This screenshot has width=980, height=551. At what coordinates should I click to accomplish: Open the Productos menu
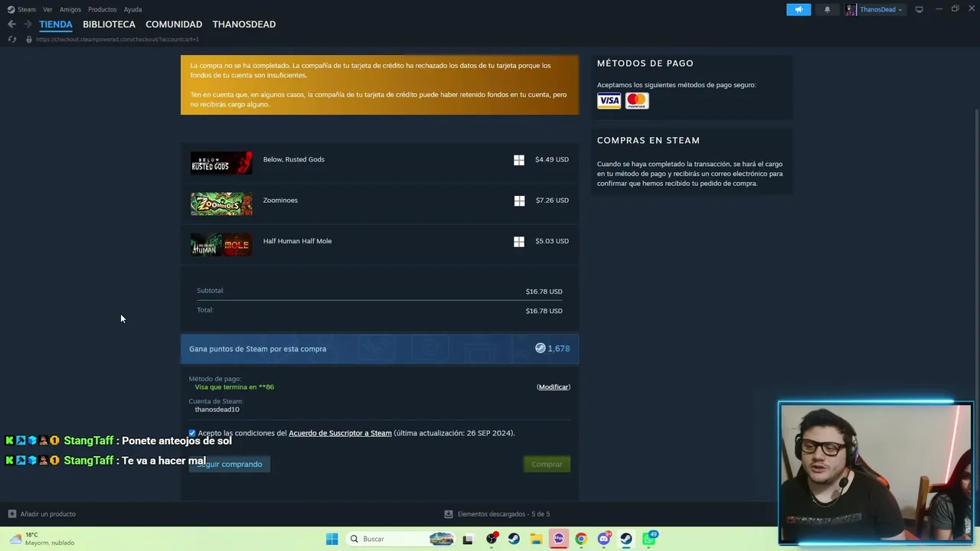pos(103,9)
